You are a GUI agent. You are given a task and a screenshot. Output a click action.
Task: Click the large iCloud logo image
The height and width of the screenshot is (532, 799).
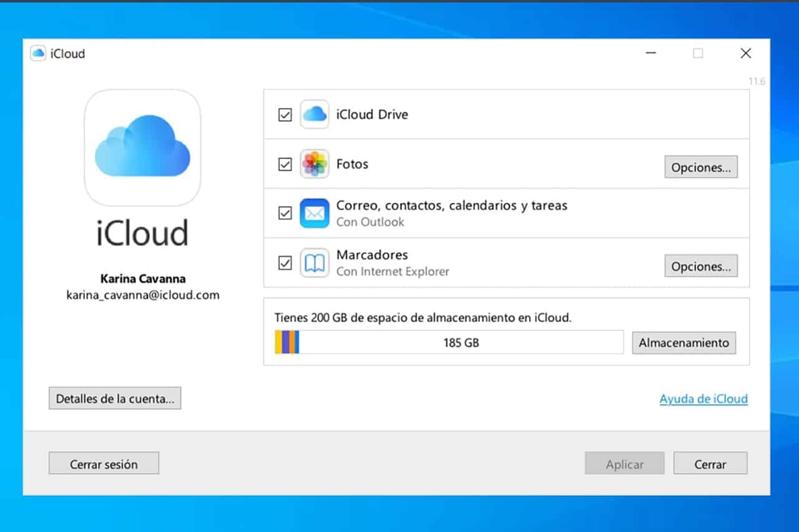coord(142,147)
